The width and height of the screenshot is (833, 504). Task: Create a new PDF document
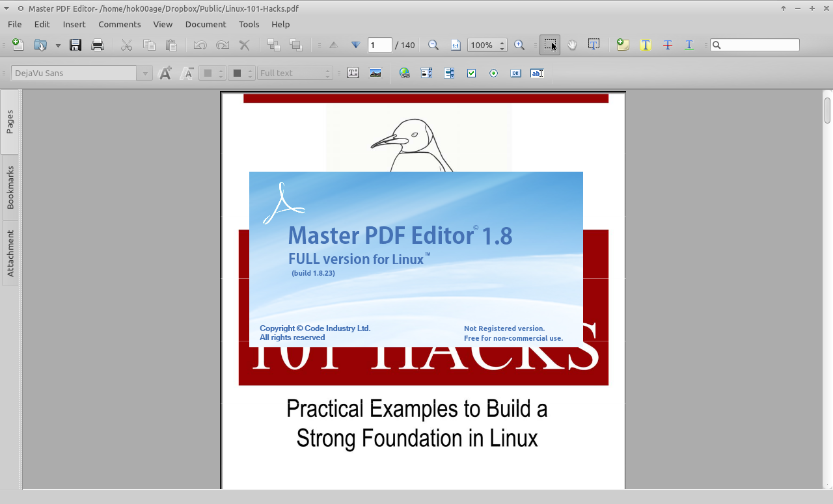click(18, 45)
